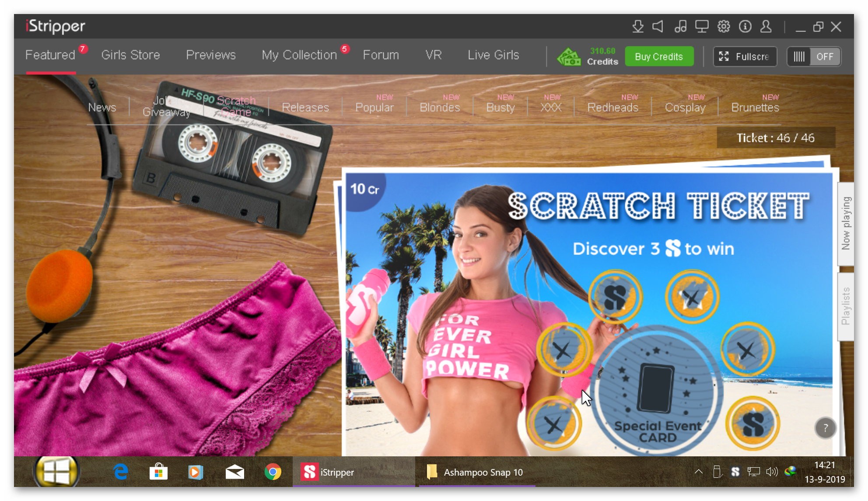Open the display monitor settings icon
This screenshot has height=501, width=868.
click(x=702, y=27)
